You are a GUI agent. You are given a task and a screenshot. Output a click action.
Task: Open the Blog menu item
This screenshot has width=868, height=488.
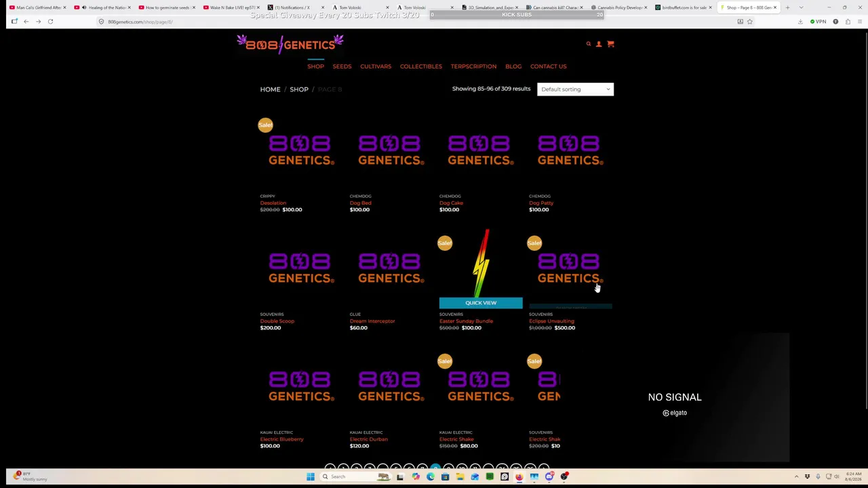click(513, 66)
